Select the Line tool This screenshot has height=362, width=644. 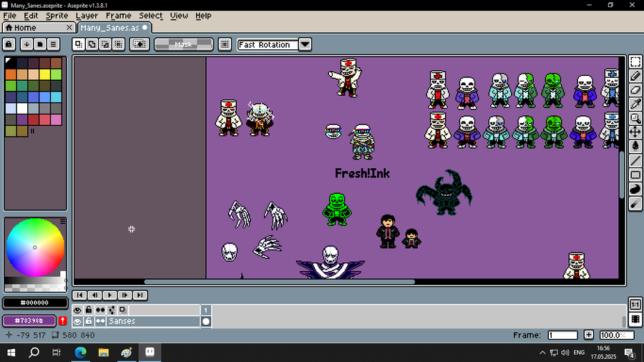pos(635,161)
